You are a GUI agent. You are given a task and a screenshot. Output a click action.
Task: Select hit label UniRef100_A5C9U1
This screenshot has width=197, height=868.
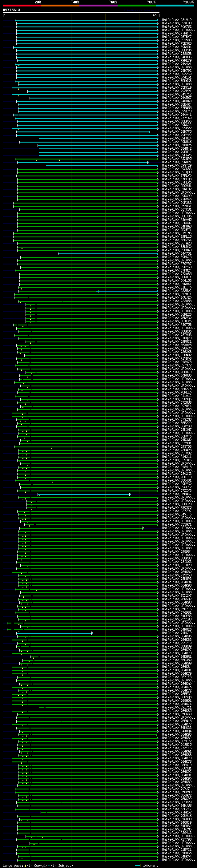177,186
